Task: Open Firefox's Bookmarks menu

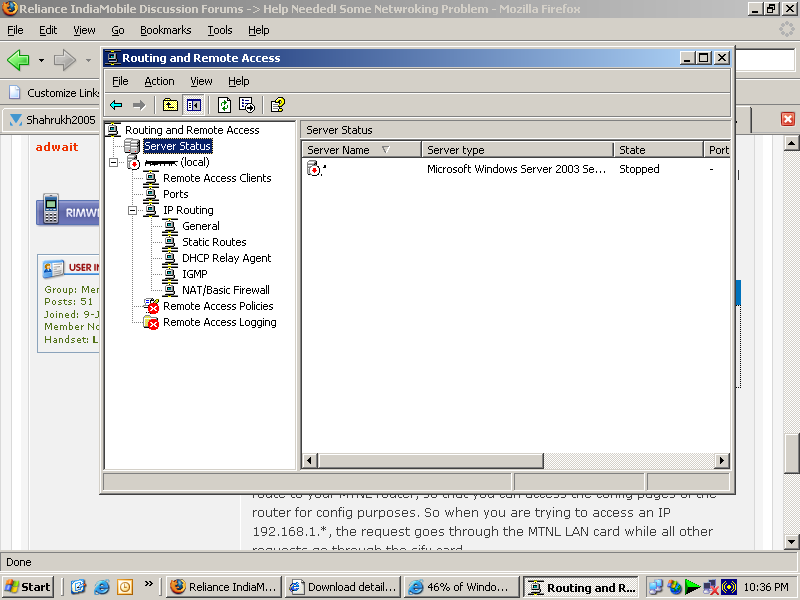Action: coord(165,30)
